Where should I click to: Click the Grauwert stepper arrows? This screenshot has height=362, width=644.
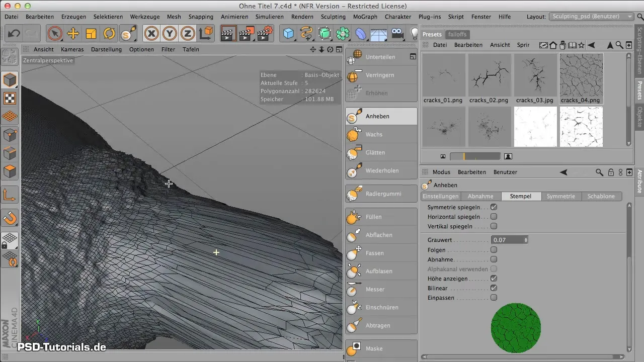coord(526,240)
